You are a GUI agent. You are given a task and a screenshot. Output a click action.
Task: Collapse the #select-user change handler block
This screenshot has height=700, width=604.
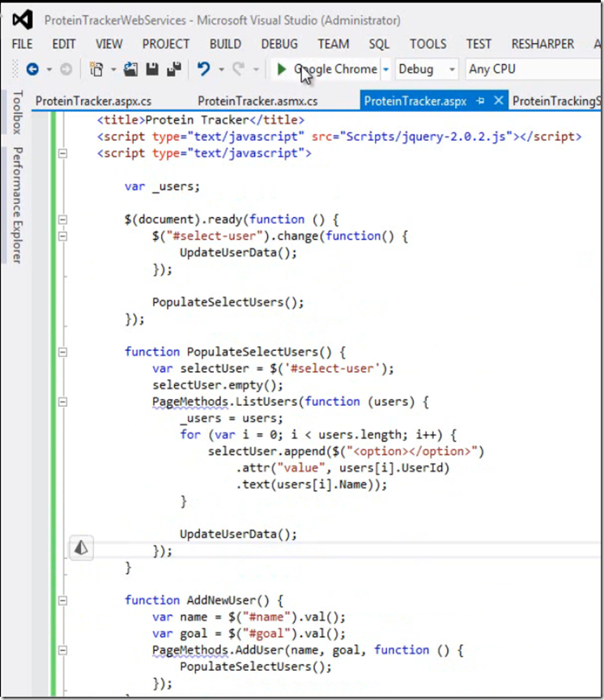[x=63, y=236]
